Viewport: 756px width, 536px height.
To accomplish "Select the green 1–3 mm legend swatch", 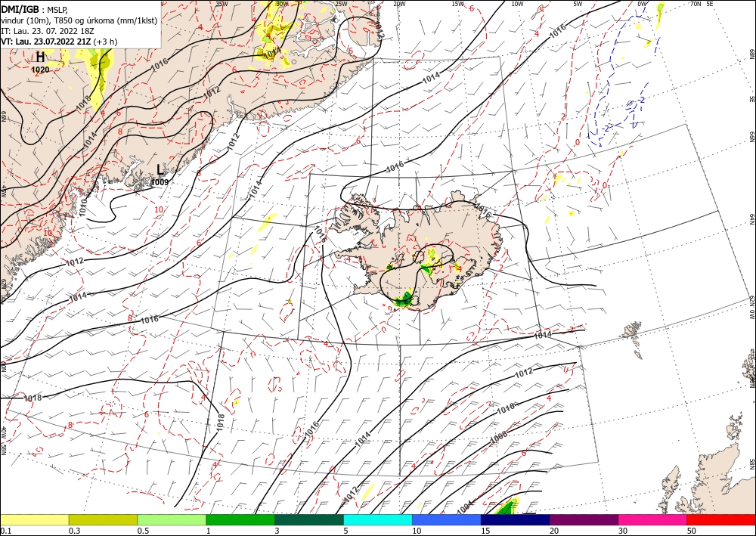I will [x=240, y=519].
